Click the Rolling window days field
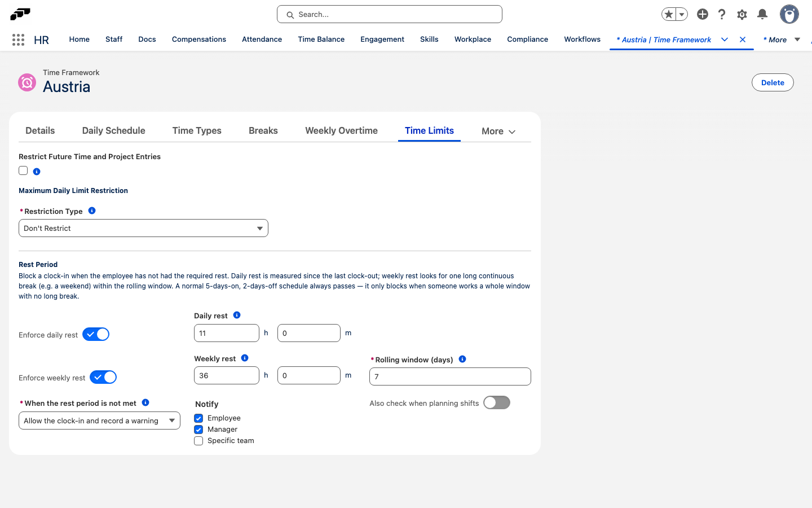The height and width of the screenshot is (508, 812). pos(450,376)
